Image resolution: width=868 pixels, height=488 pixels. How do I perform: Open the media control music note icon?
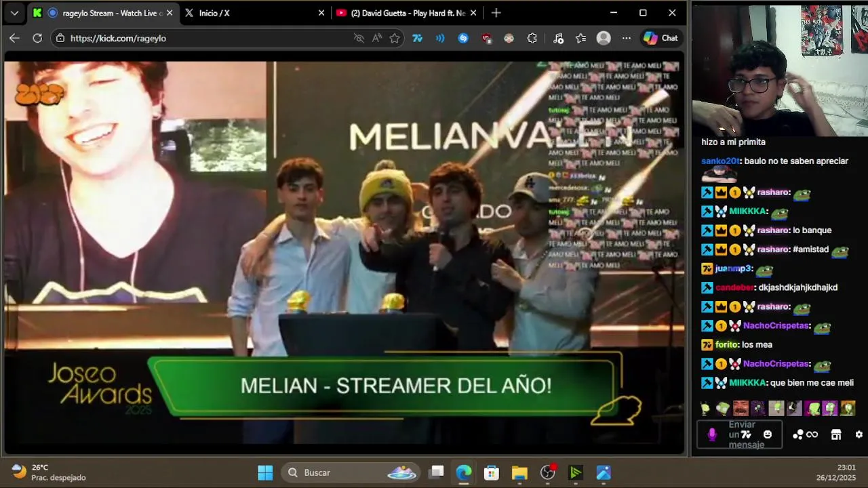pos(558,38)
